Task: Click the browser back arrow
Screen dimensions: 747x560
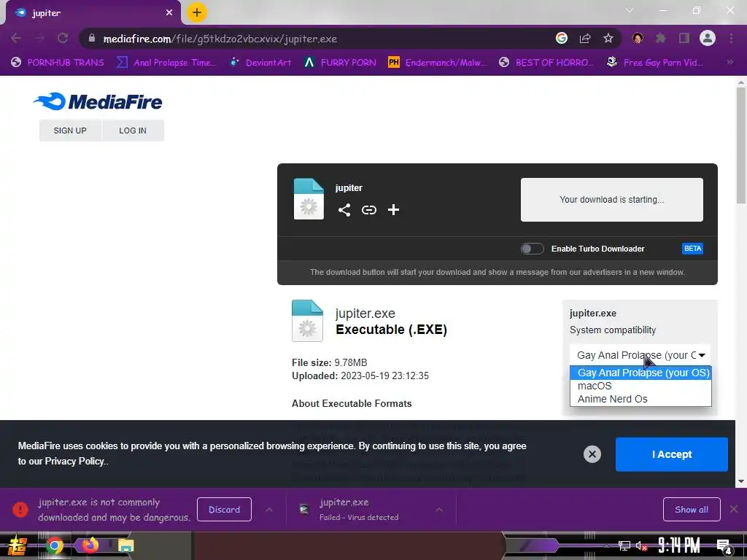Action: click(x=16, y=38)
